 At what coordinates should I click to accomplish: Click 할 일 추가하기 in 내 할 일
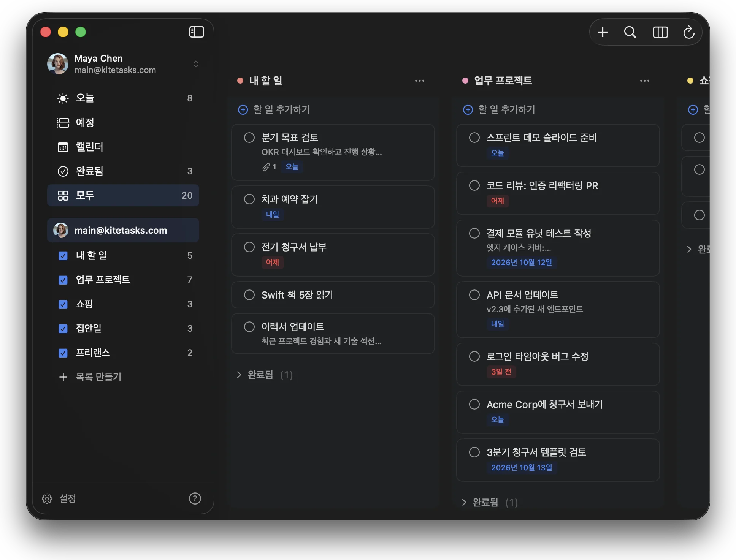[x=282, y=110]
